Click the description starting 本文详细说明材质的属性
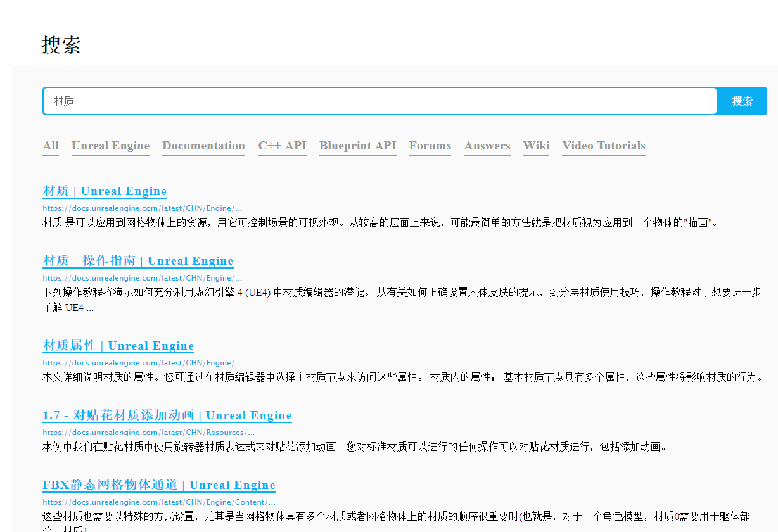Image resolution: width=778 pixels, height=532 pixels. 403,377
